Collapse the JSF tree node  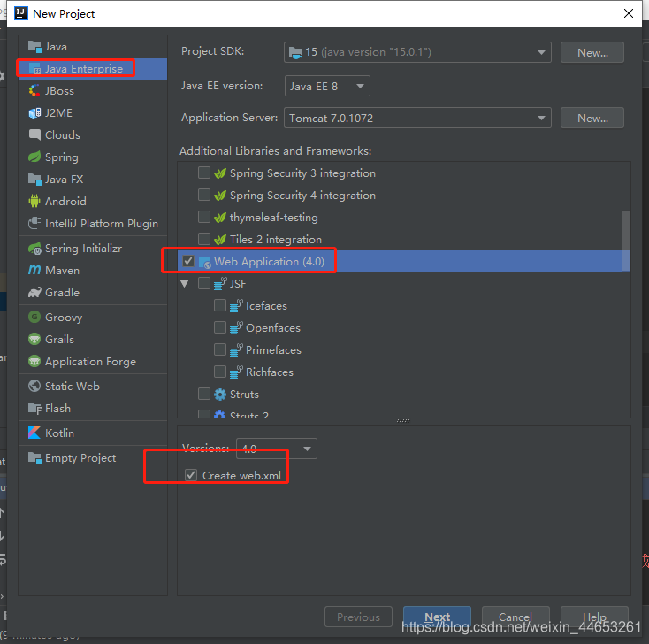[185, 284]
